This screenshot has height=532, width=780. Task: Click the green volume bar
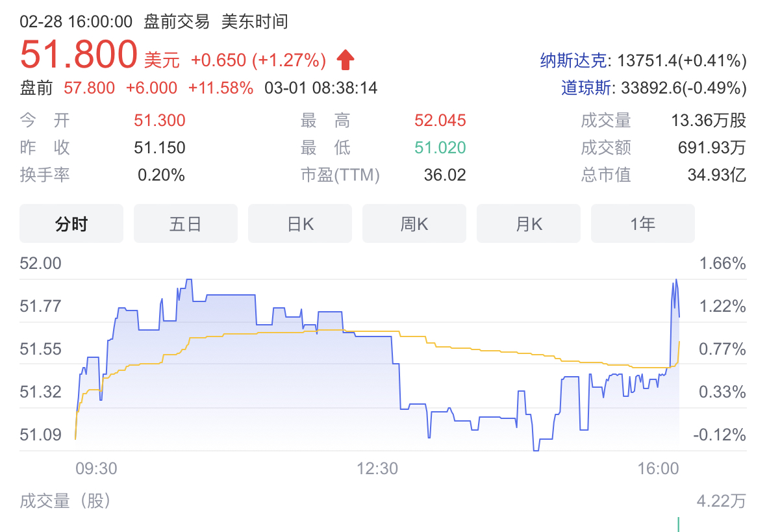(x=679, y=525)
